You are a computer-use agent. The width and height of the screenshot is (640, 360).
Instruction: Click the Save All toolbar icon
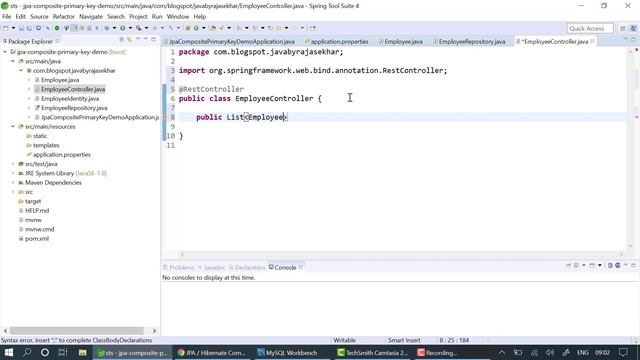point(29,28)
